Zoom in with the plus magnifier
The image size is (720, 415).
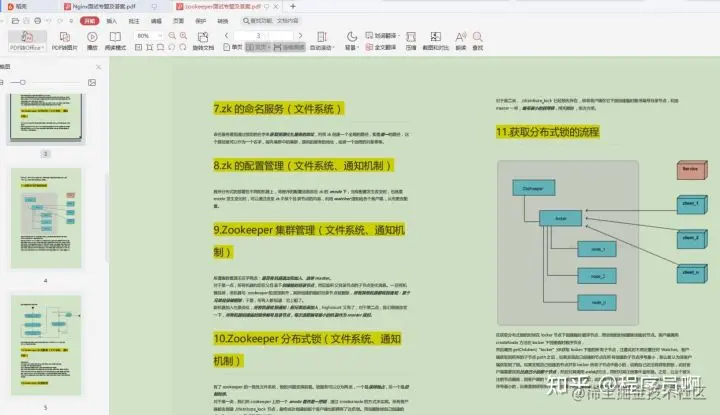click(183, 35)
